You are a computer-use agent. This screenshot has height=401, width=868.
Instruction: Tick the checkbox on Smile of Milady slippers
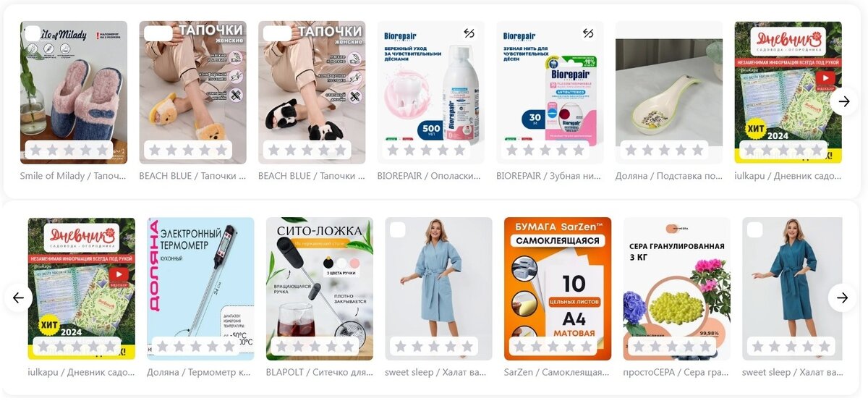coord(33,33)
